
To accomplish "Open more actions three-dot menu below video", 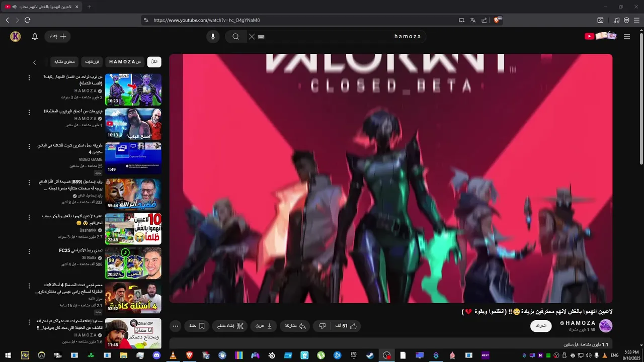I will pyautogui.click(x=176, y=326).
